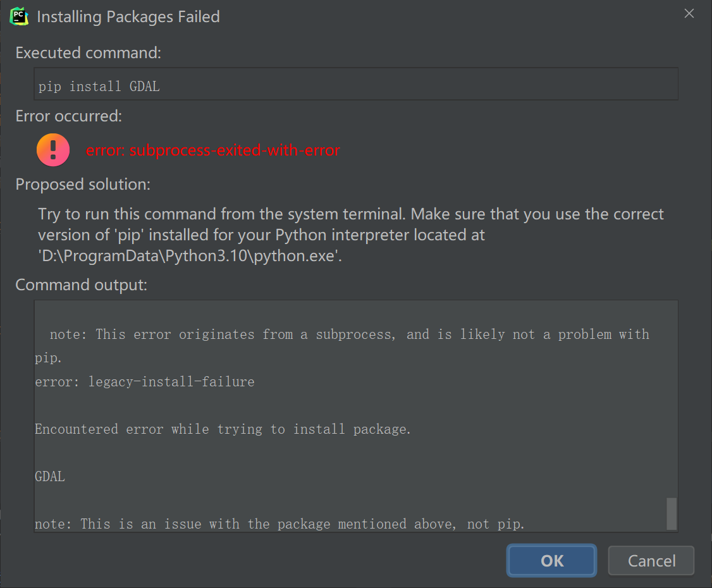The image size is (712, 588).
Task: Click the 'error: legacy-install-failure' output line
Action: tap(145, 381)
